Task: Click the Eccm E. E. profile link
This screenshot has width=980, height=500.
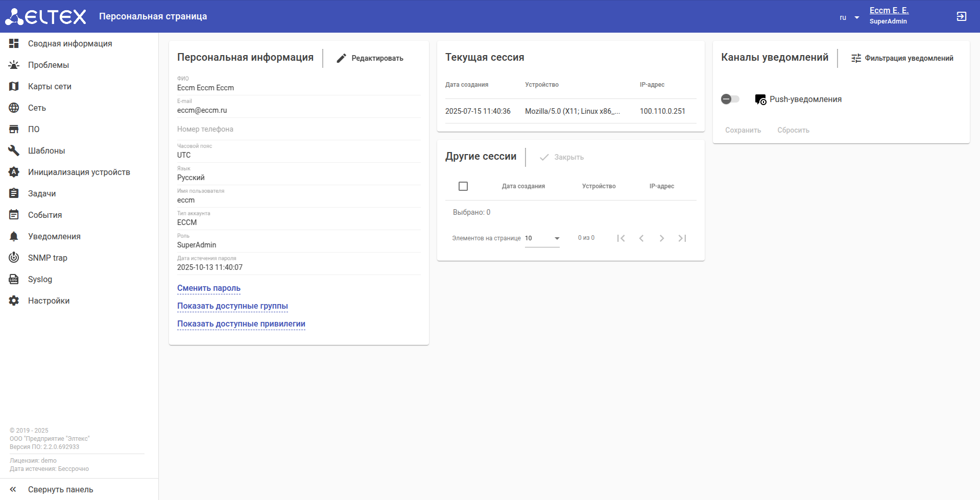Action: pyautogui.click(x=889, y=10)
